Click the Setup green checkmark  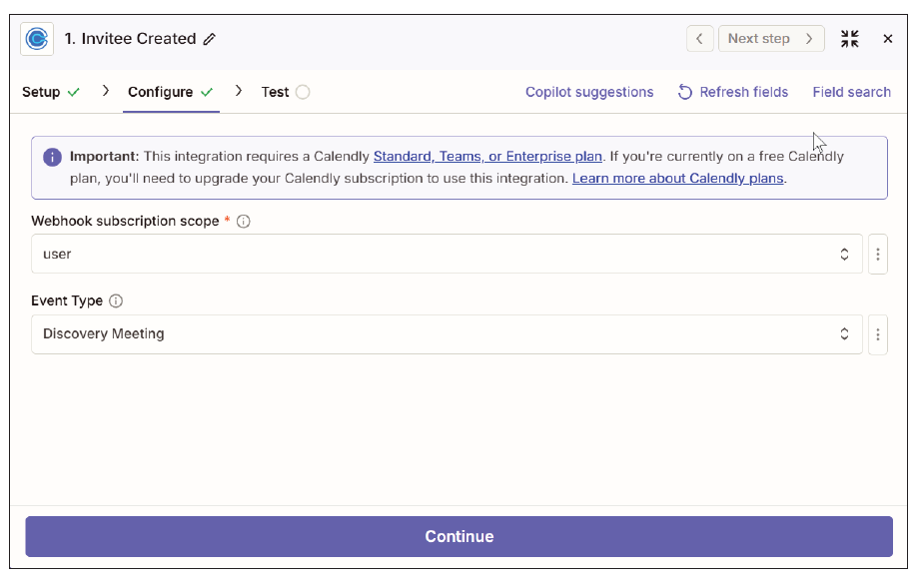(74, 92)
